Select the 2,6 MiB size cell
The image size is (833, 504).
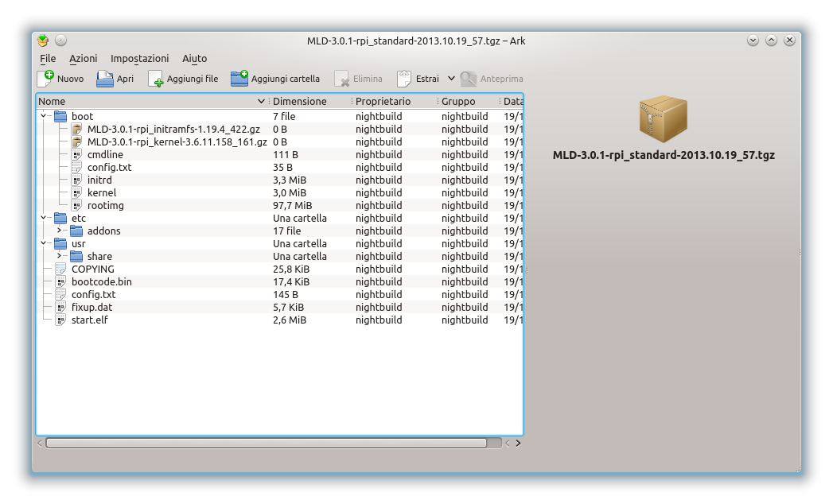click(x=290, y=320)
